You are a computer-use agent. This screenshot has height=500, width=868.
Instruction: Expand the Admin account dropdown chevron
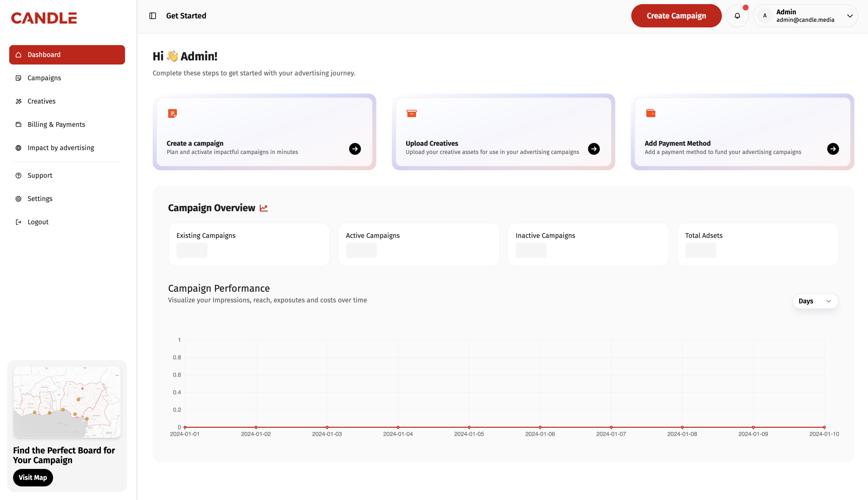tap(850, 16)
